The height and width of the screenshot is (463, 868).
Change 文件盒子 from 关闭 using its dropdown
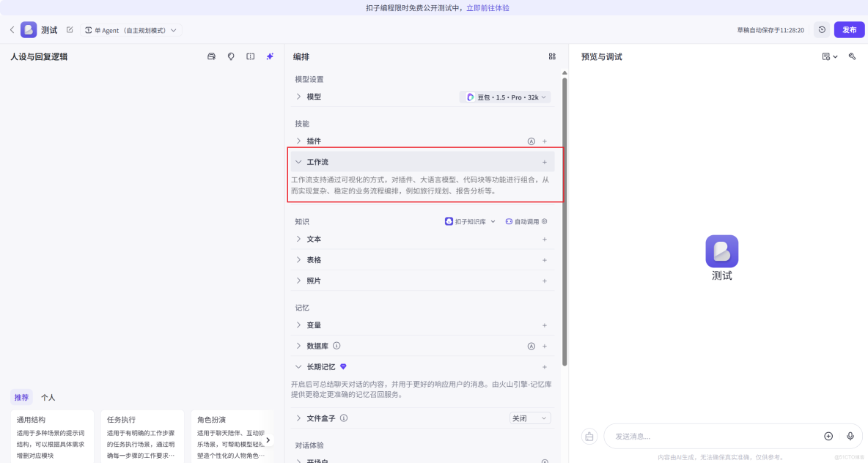click(530, 418)
